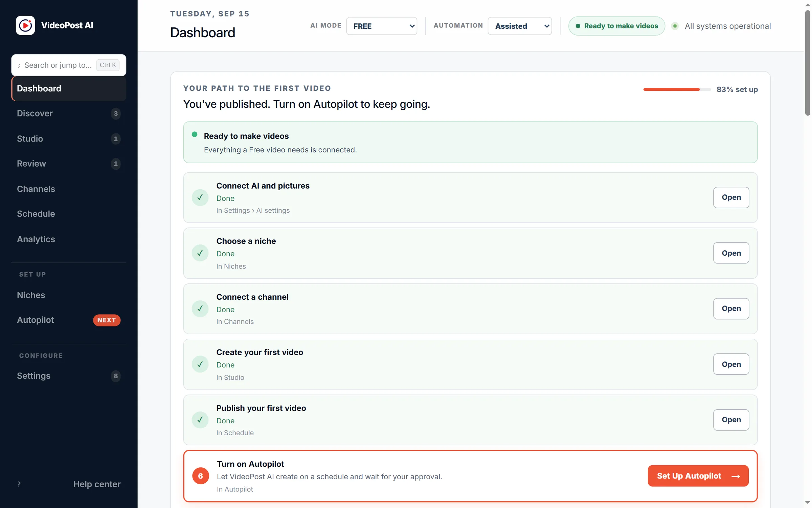This screenshot has width=812, height=508.
Task: Click the Connect a channel checkmark icon
Action: pyautogui.click(x=200, y=309)
